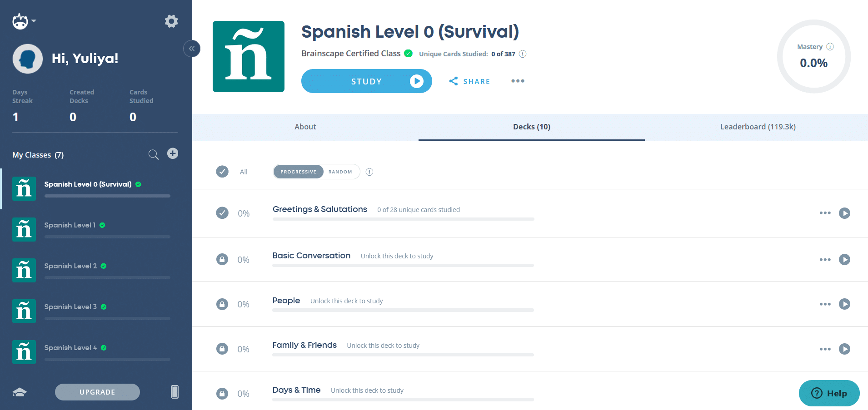
Task: Play the Greetings & Salutations deck
Action: [844, 213]
